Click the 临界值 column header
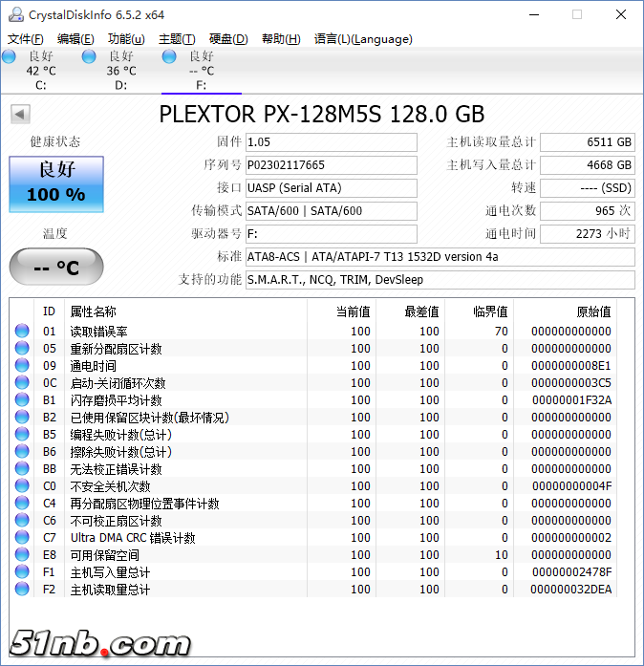This screenshot has height=666, width=644. (491, 312)
